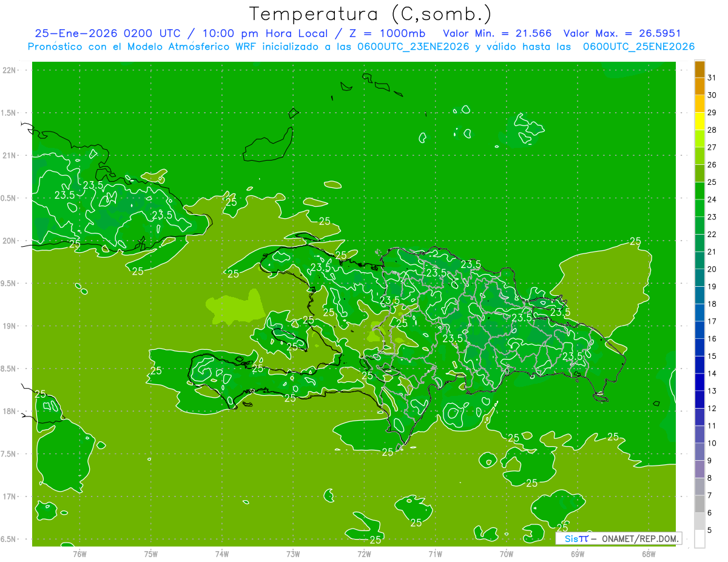
Task: Click the "22N" latitude axis label
Action: (x=9, y=70)
